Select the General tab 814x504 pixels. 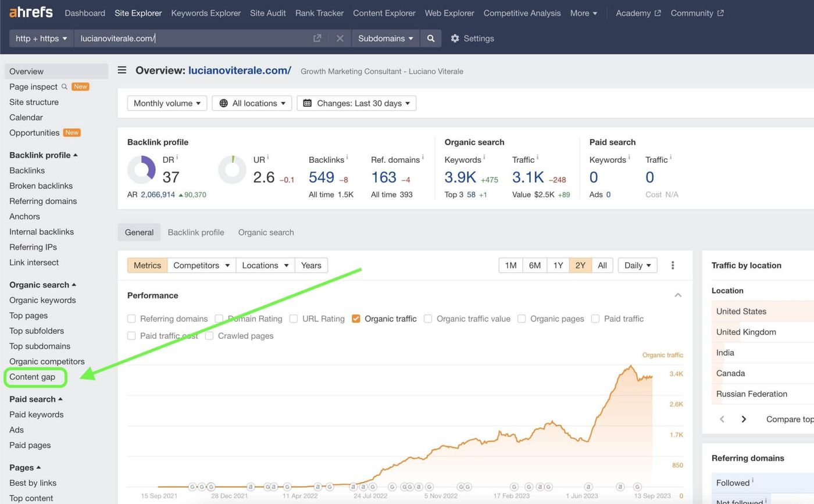(x=139, y=232)
